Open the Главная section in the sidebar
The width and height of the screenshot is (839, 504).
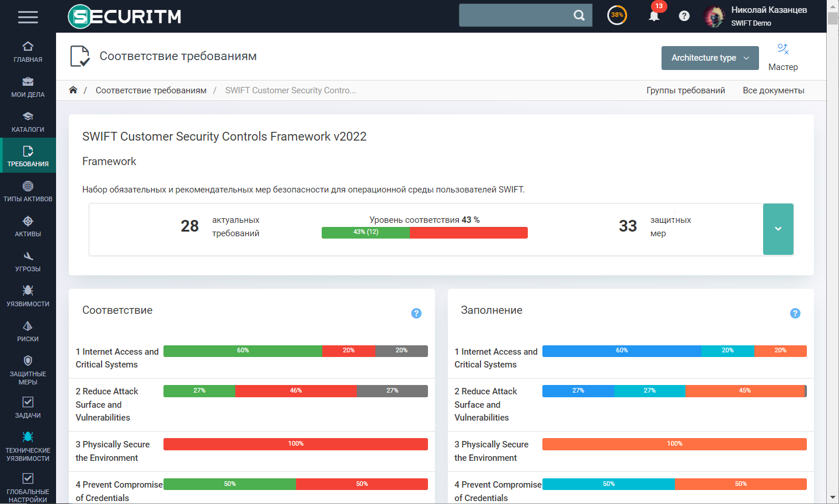click(x=27, y=51)
